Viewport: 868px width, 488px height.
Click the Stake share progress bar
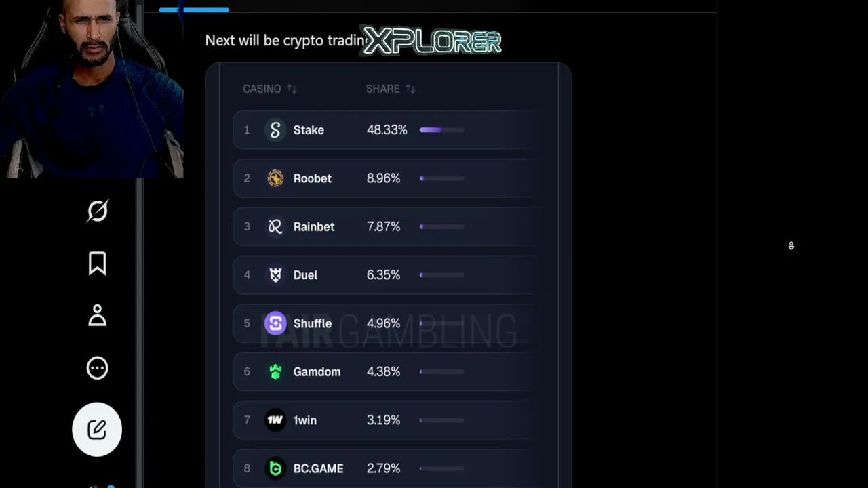coord(442,129)
